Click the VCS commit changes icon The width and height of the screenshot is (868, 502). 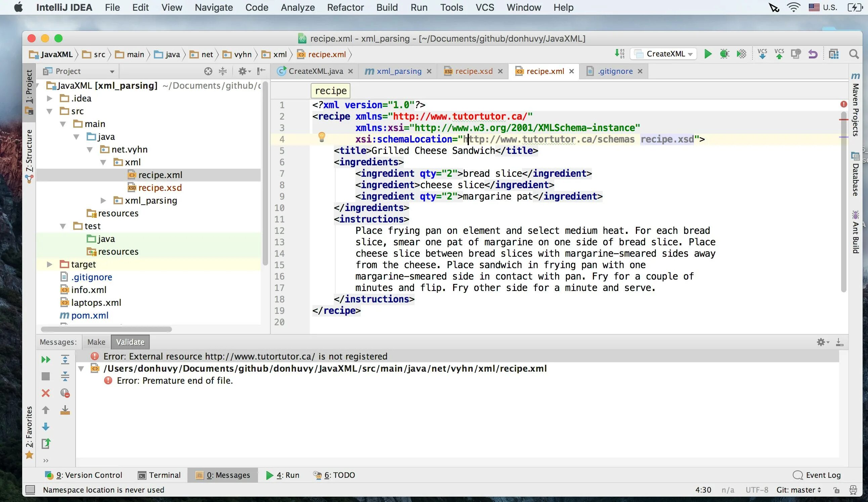tap(779, 54)
